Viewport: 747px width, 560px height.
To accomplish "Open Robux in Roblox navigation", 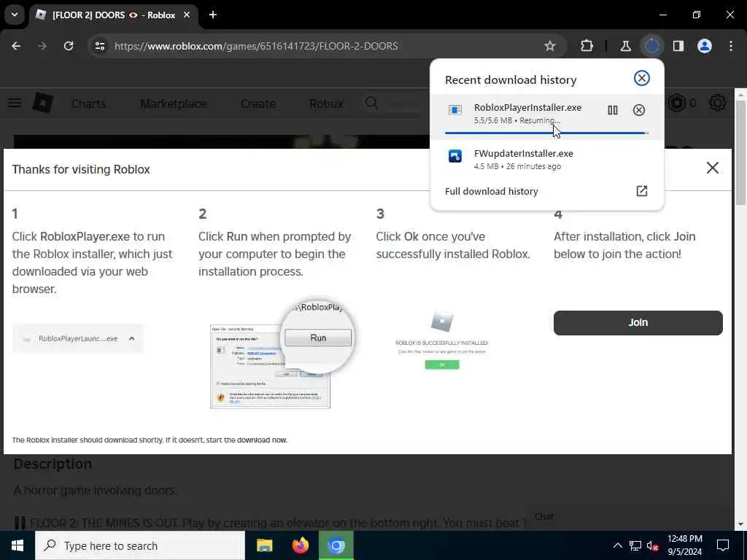I will [326, 104].
